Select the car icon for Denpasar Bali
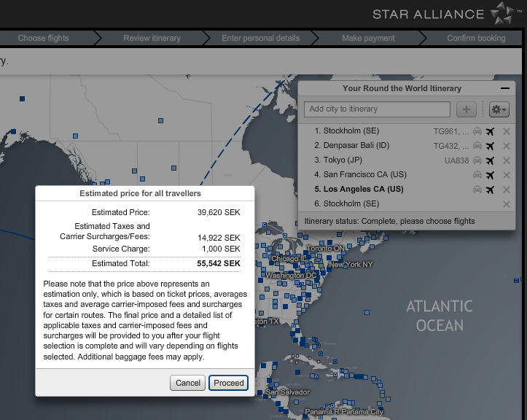 coord(477,146)
